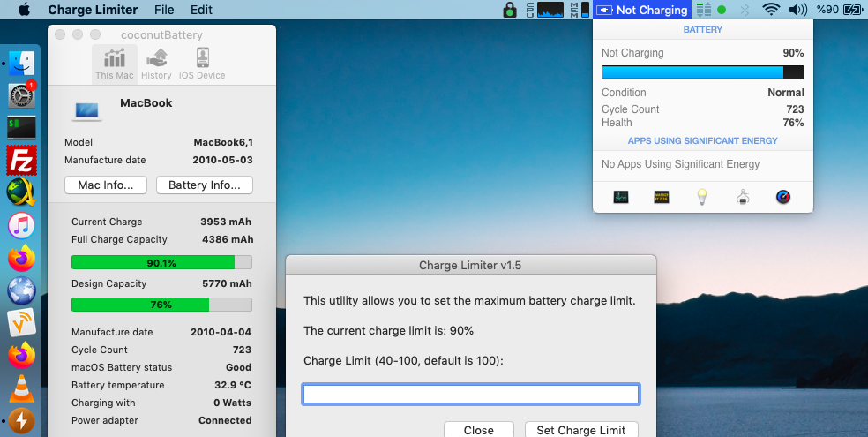Open the Wi-Fi menu
The height and width of the screenshot is (437, 868).
point(771,10)
